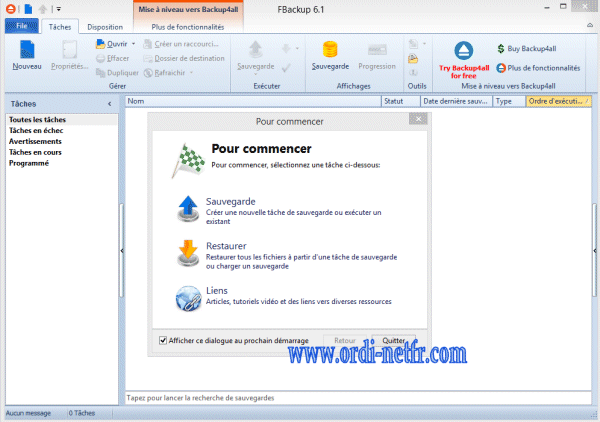The width and height of the screenshot is (600, 422).
Task: Switch to the Disposition tab
Action: click(105, 27)
